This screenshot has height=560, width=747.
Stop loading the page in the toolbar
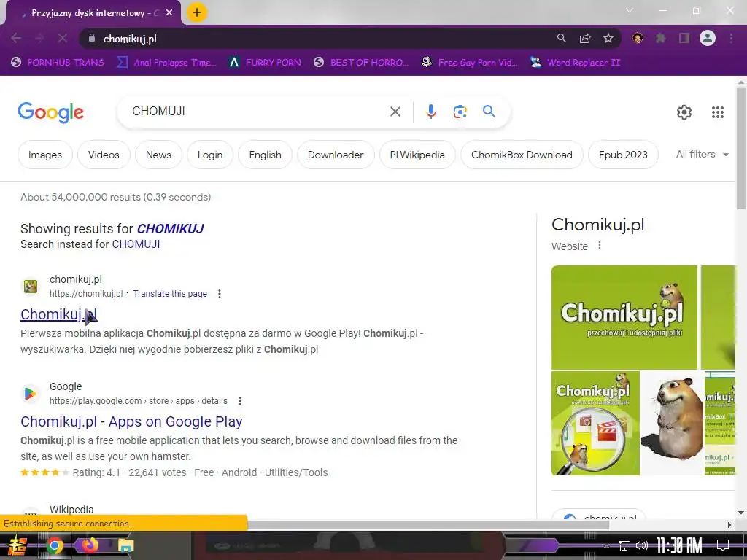pyautogui.click(x=63, y=38)
